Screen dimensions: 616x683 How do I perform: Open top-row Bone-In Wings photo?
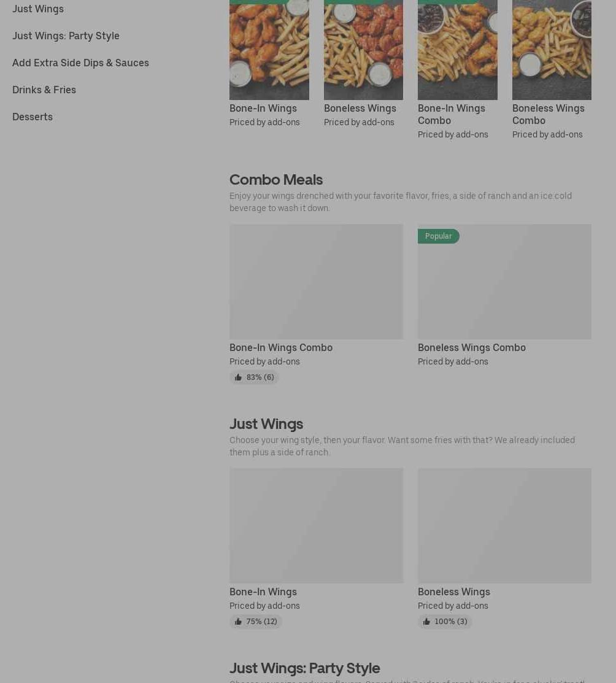point(269,50)
